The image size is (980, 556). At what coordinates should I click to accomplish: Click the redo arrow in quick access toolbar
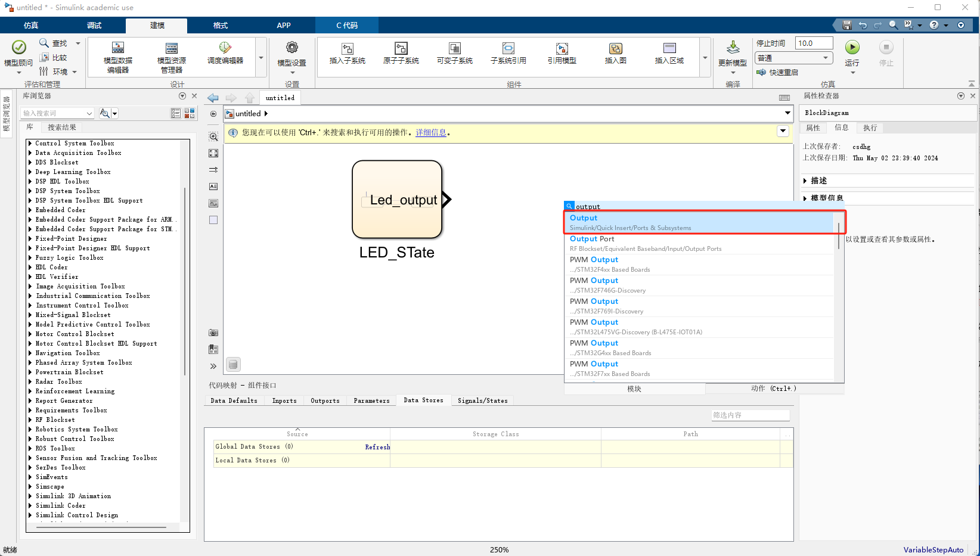[x=877, y=25]
